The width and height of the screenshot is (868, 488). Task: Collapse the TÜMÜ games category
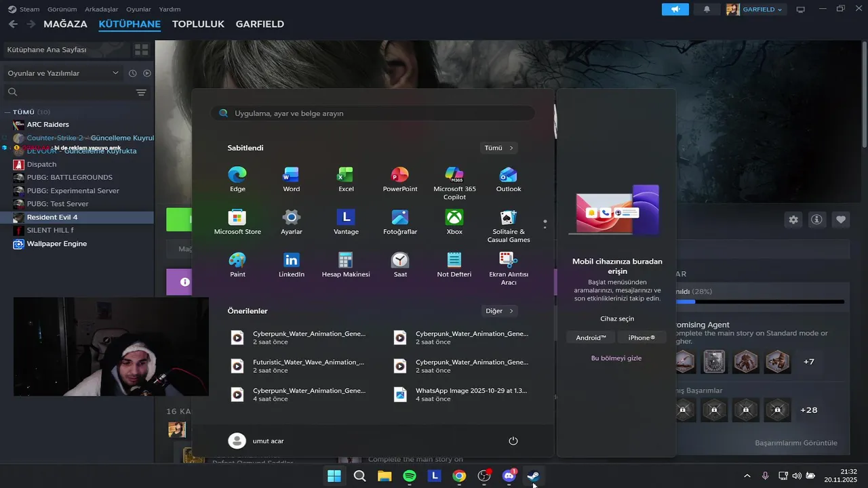(7, 112)
